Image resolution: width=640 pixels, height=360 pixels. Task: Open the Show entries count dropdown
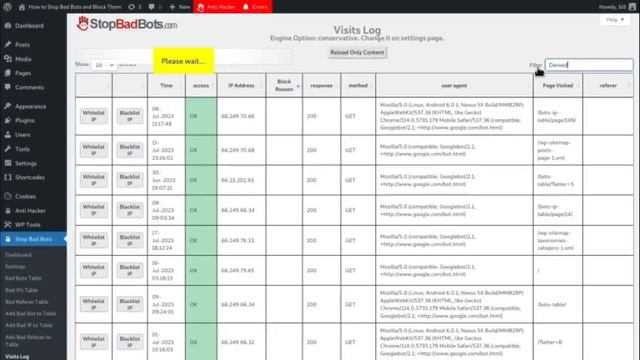pos(104,65)
